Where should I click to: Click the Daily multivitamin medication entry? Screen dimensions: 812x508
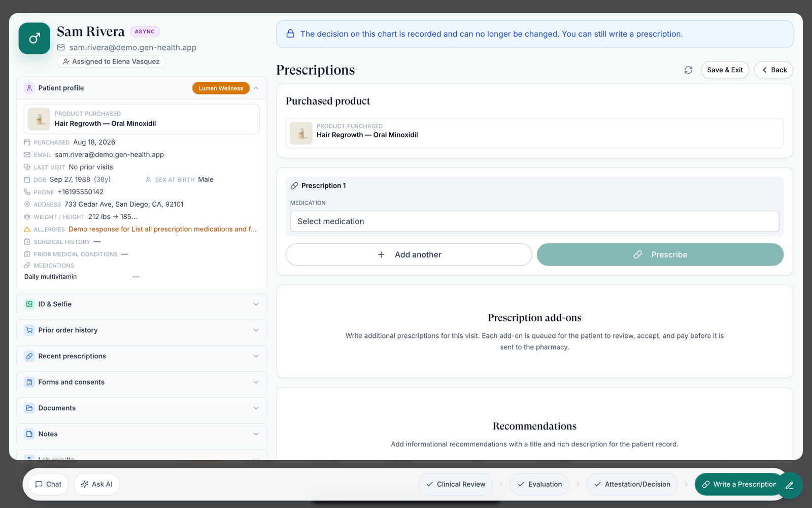[51, 277]
